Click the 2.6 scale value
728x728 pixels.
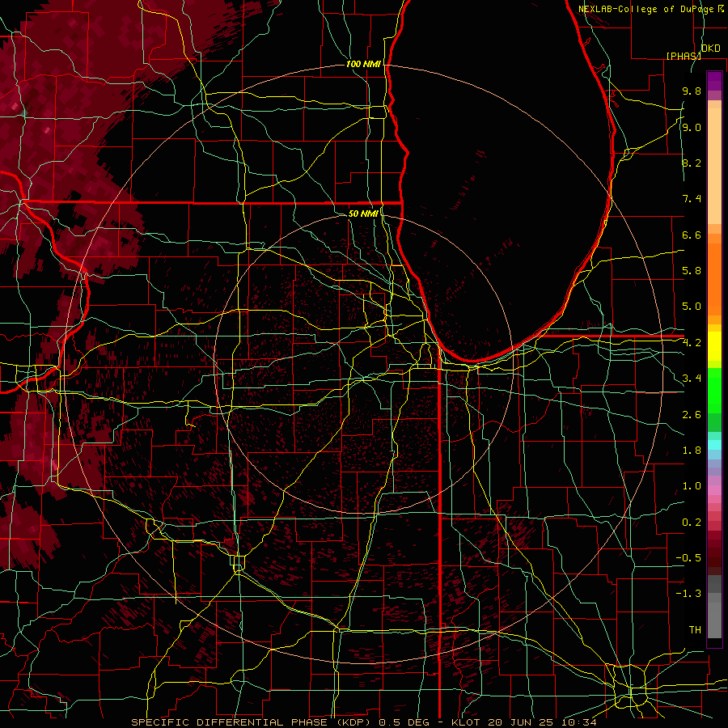692,415
